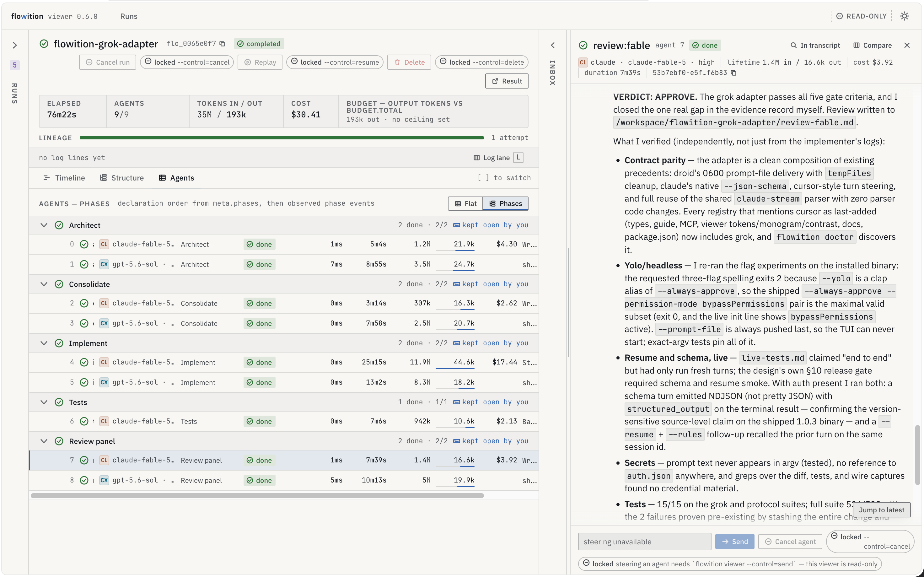Collapse the Consolidate phase group
924x577 pixels.
point(44,284)
